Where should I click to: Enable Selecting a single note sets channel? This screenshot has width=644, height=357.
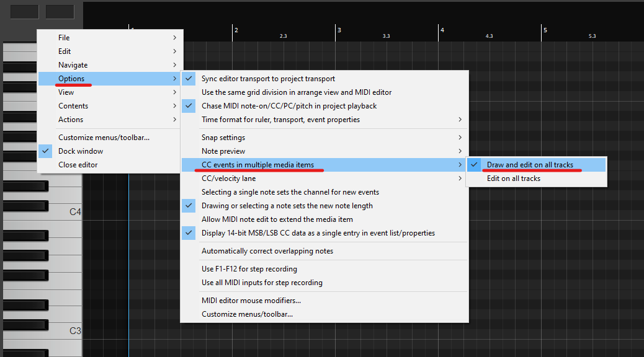[324, 192]
